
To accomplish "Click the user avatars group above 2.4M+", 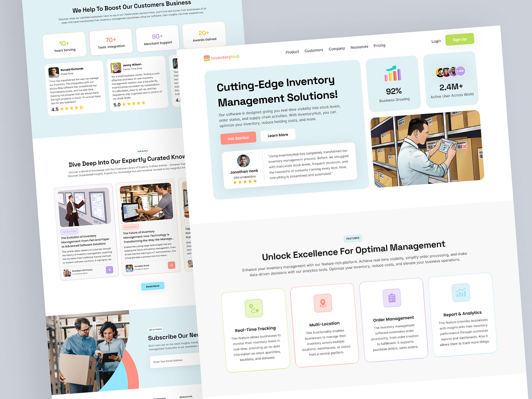I will coord(450,71).
